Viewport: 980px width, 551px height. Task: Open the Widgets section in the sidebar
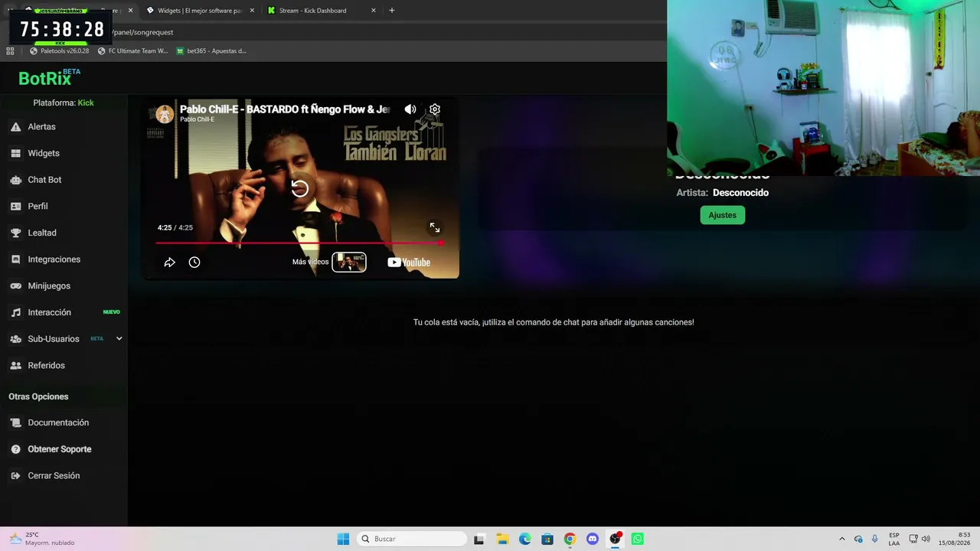click(44, 153)
